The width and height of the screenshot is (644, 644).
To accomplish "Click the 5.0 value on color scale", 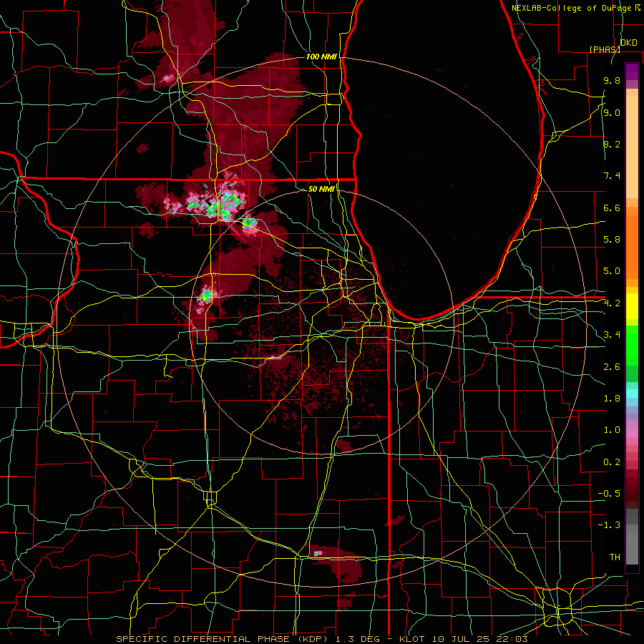I will (612, 271).
